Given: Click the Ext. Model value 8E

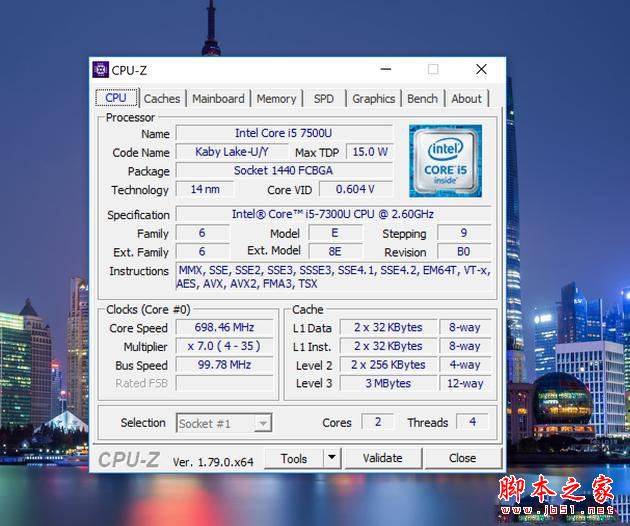Looking at the screenshot, I should pyautogui.click(x=335, y=252).
